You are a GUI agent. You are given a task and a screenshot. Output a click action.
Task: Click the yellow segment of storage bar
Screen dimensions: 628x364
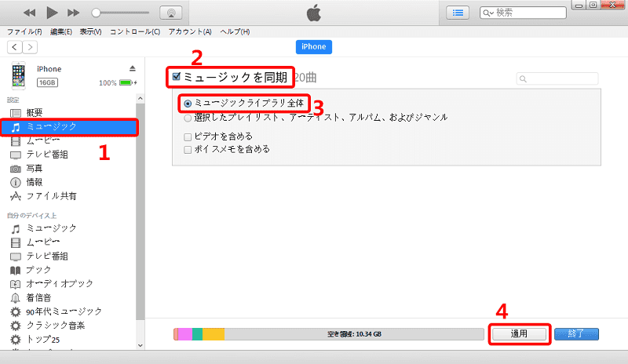point(213,334)
